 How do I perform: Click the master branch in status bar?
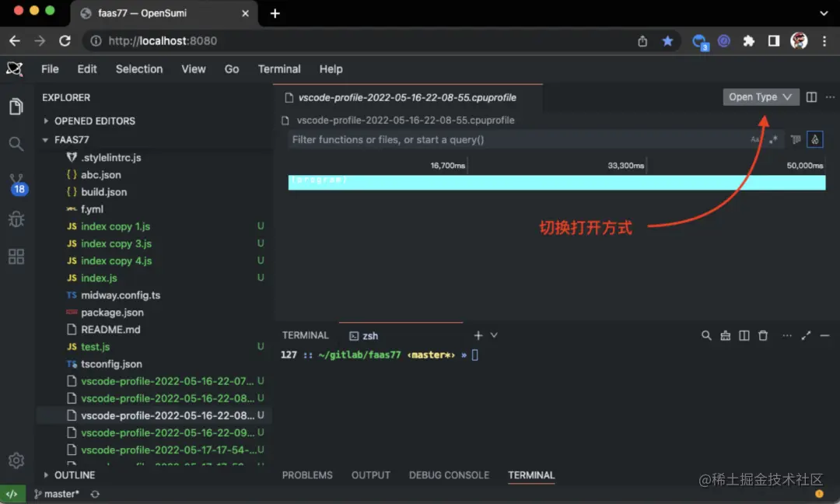click(x=57, y=494)
